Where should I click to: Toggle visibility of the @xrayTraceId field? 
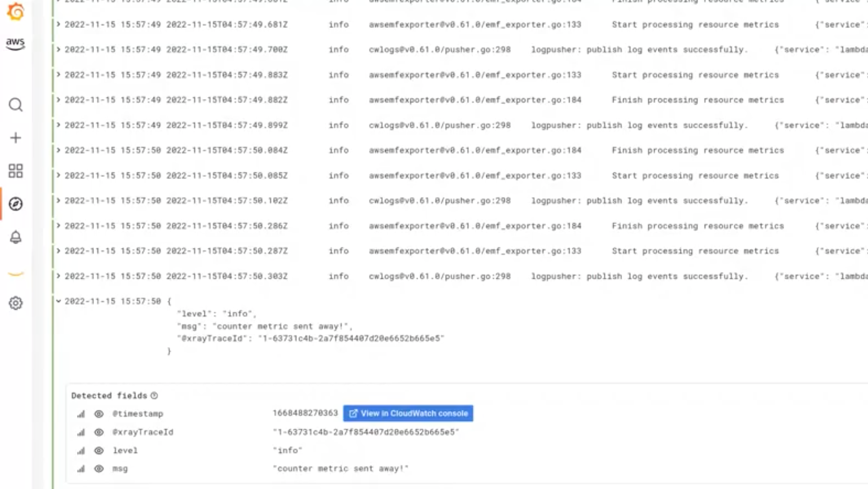click(98, 432)
